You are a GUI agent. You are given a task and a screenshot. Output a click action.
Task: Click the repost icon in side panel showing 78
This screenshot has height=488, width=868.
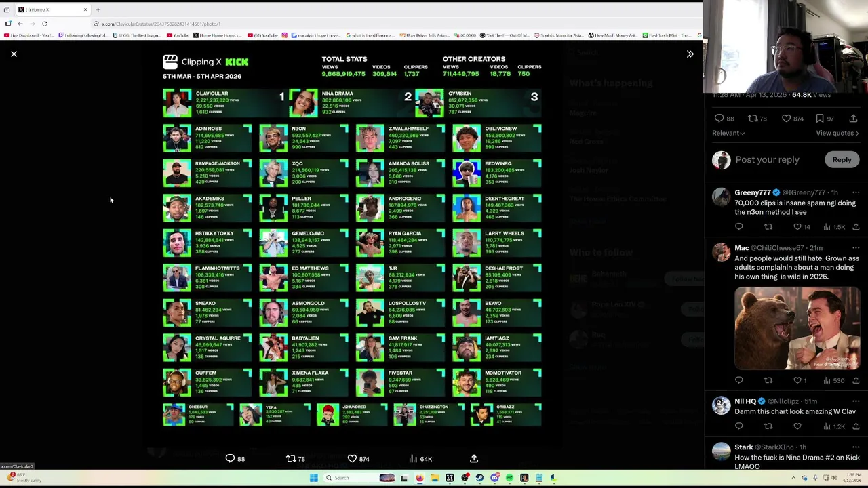[752, 119]
